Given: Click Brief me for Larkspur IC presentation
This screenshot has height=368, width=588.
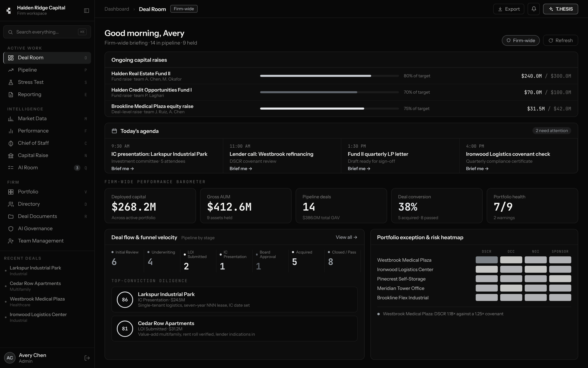Looking at the screenshot, I should pos(122,169).
